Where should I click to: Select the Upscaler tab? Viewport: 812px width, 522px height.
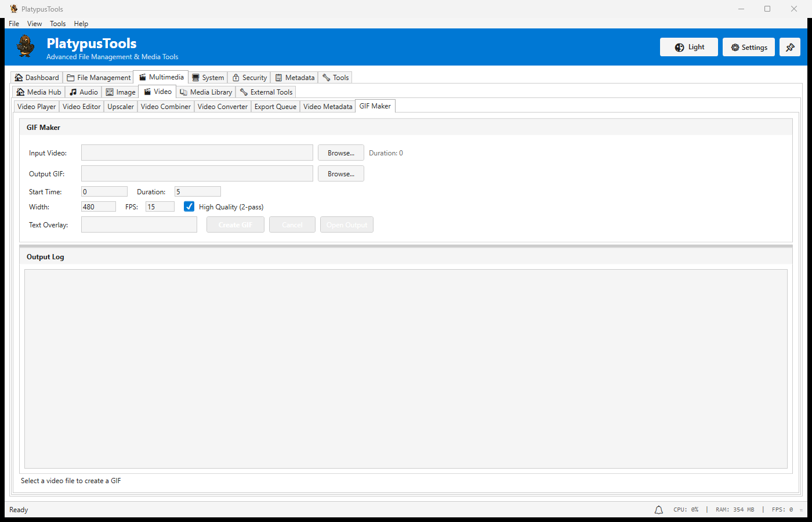pos(121,107)
